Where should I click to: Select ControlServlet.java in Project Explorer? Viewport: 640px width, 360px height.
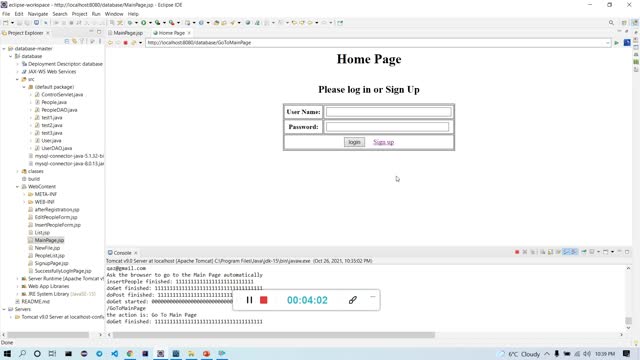[x=62, y=95]
